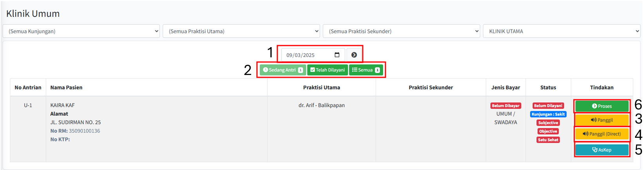Screen dimensions: 644x170
Task: Open the Semua Praktisi Utama dropdown
Action: (241, 31)
